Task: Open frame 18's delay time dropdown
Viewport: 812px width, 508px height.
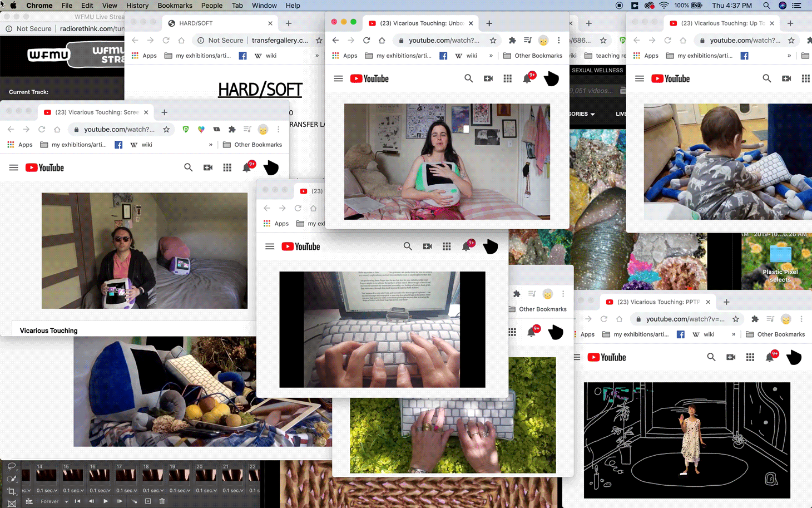Action: click(154, 490)
